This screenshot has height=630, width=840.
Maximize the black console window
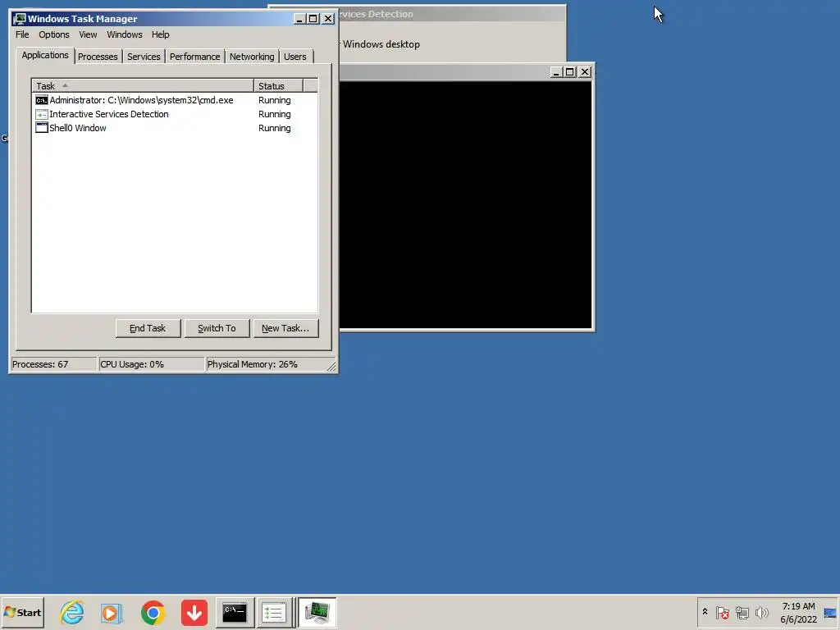click(570, 72)
